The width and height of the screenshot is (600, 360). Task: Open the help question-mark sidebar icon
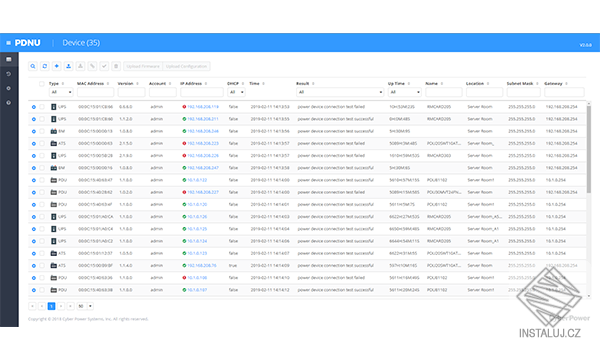click(8, 103)
